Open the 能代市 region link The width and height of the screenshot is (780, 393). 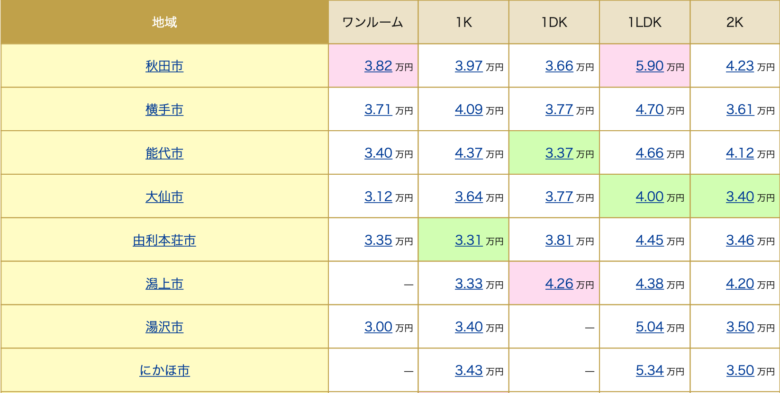pyautogui.click(x=164, y=153)
